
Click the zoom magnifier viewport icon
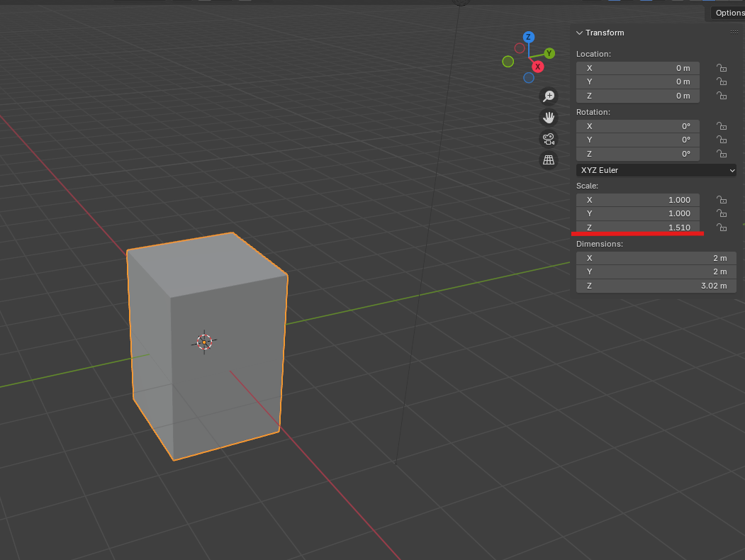click(549, 96)
